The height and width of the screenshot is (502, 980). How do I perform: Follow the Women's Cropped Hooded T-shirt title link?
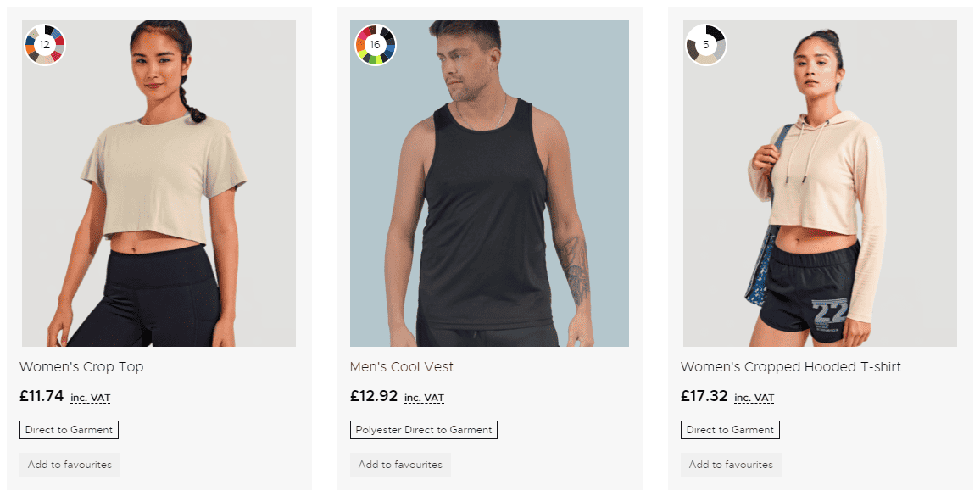point(790,367)
